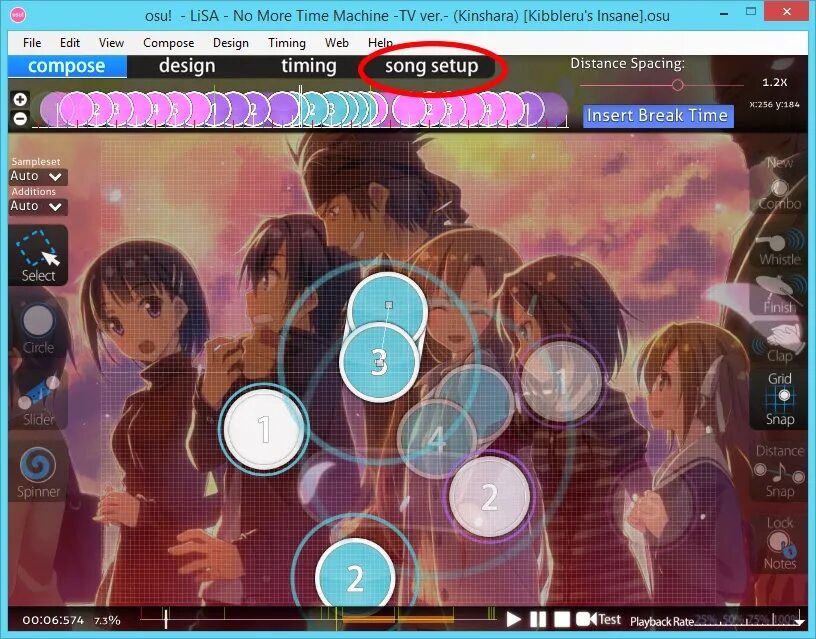The image size is (816, 639).
Task: Adjust the Distance Spacing slider handle
Action: 677,85
